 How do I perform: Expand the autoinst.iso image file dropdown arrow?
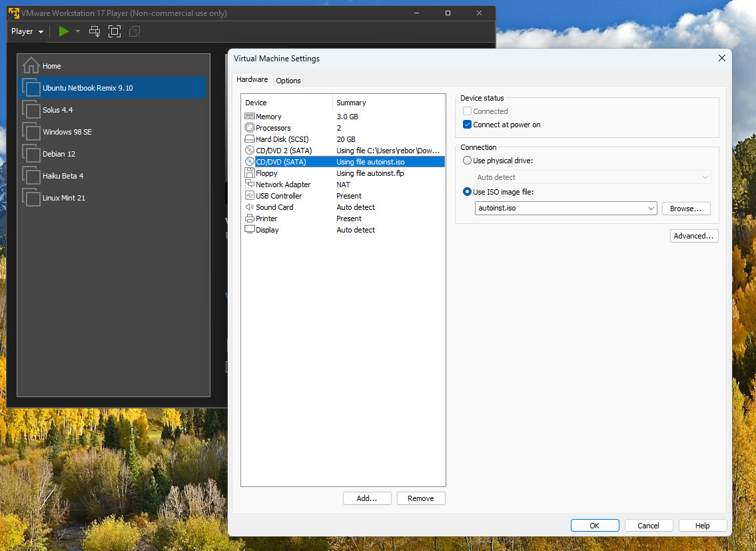[x=651, y=208]
